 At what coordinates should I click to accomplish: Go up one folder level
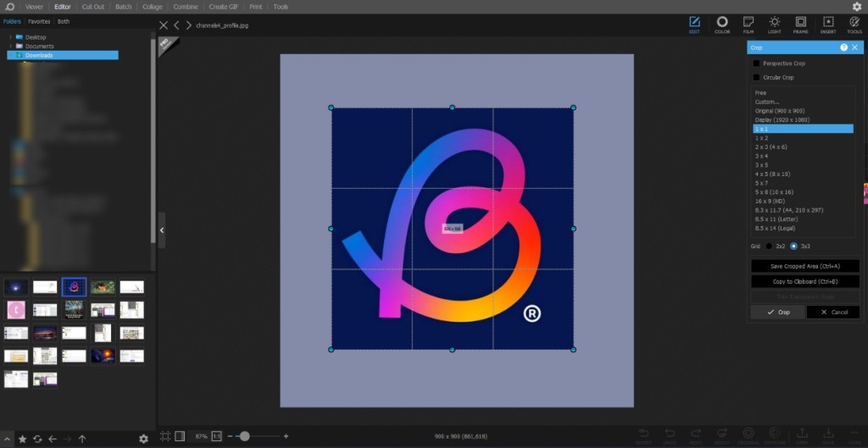click(82, 439)
